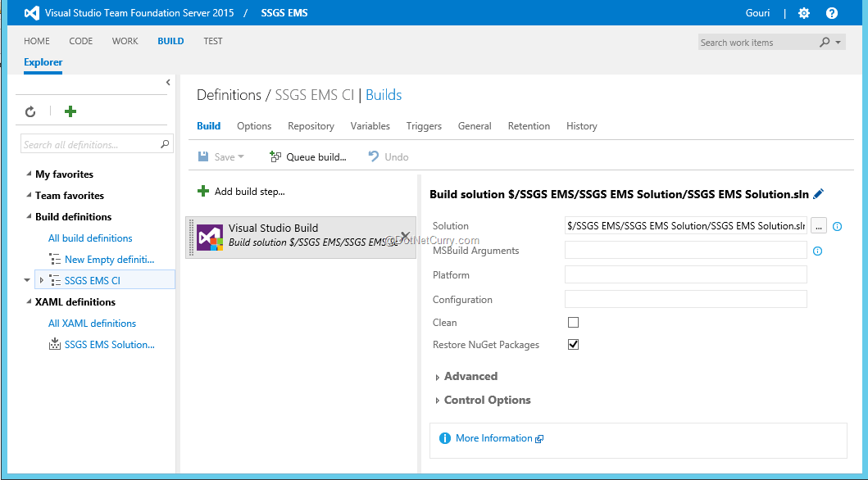This screenshot has height=480, width=868.
Task: Switch to General tab
Action: (x=475, y=126)
